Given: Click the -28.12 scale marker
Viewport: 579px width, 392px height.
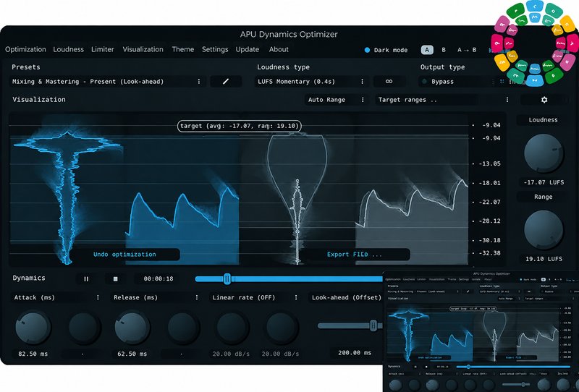Looking at the screenshot, I should coord(490,221).
